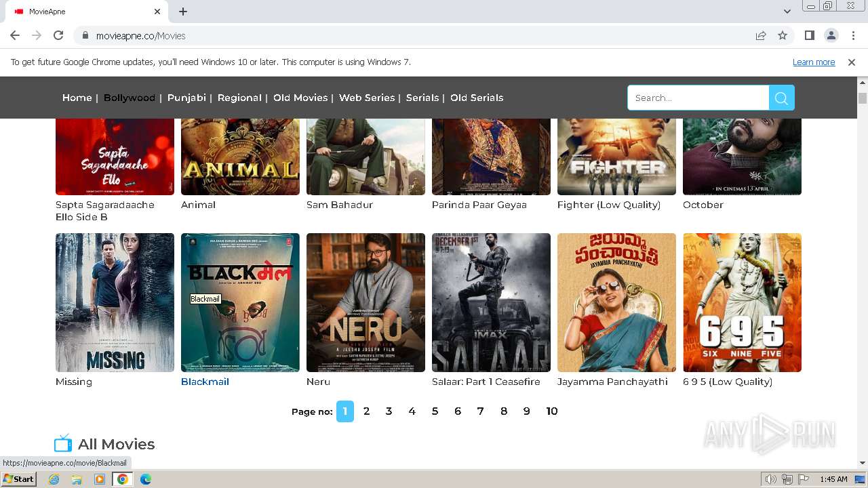Open Microsoft Edge taskbar icon
This screenshot has width=868, height=488.
(x=145, y=479)
